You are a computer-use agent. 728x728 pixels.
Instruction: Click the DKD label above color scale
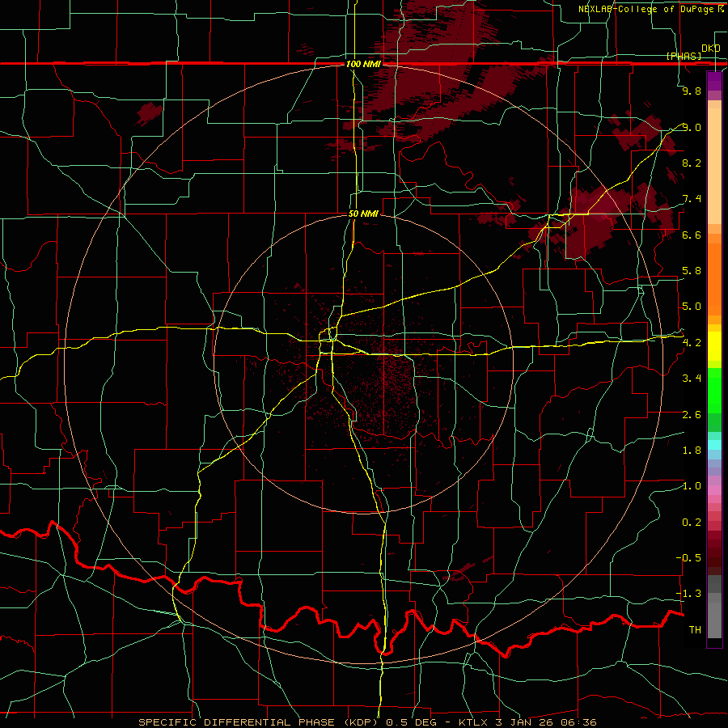click(x=710, y=49)
